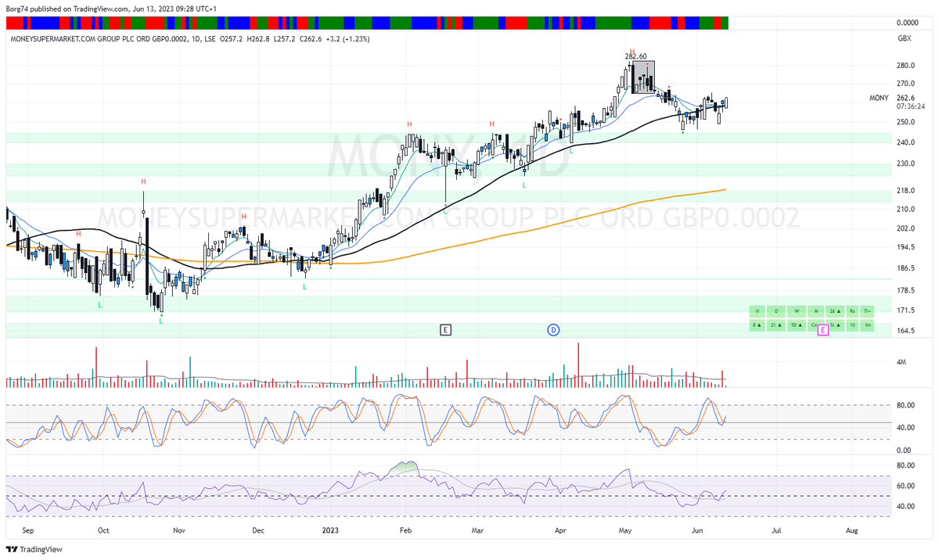Toggle the 26-period moving average
939x560 pixels.
coord(834,311)
